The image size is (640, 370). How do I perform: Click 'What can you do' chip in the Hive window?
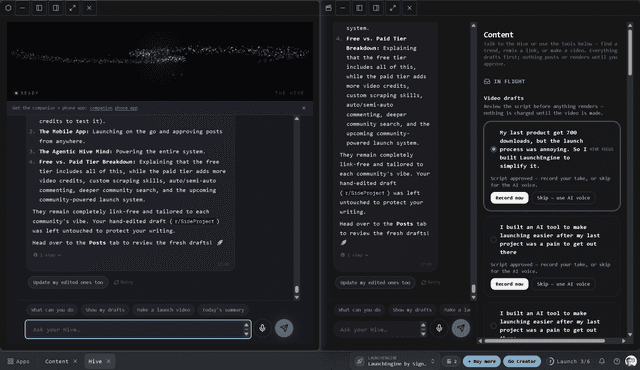click(x=52, y=310)
